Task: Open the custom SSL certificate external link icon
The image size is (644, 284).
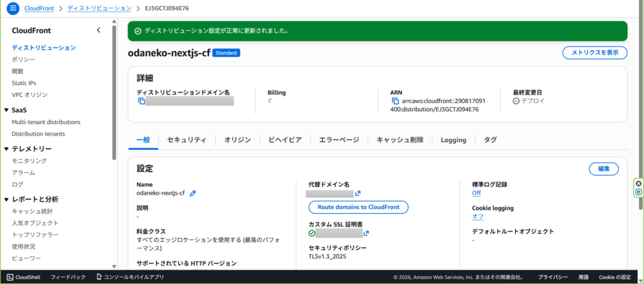Action: (366, 234)
